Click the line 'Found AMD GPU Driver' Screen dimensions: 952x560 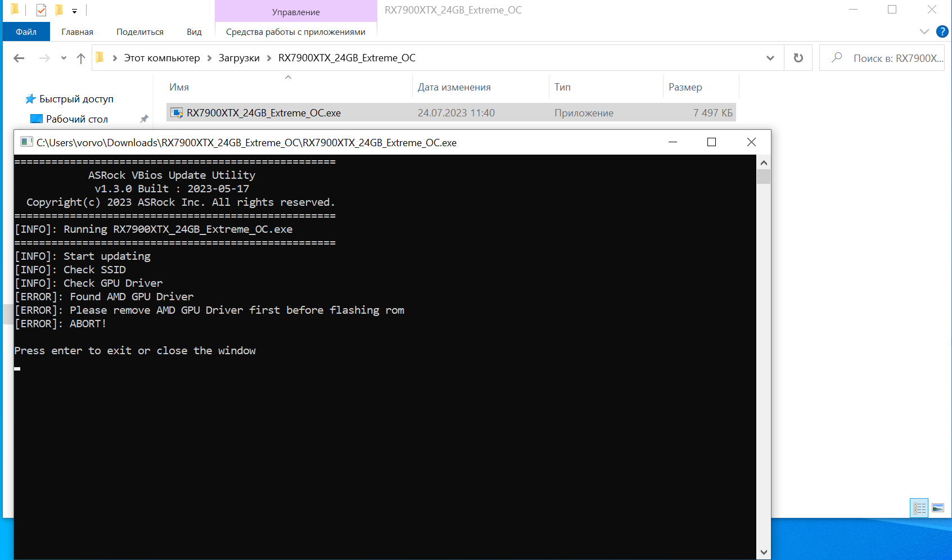click(x=104, y=297)
